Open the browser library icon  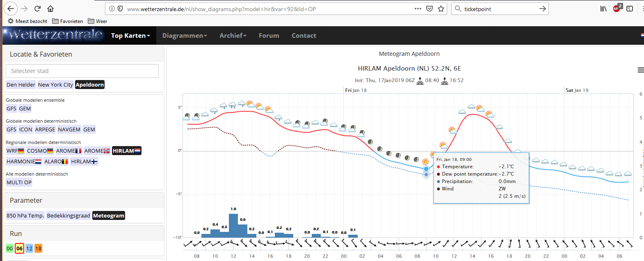603,9
